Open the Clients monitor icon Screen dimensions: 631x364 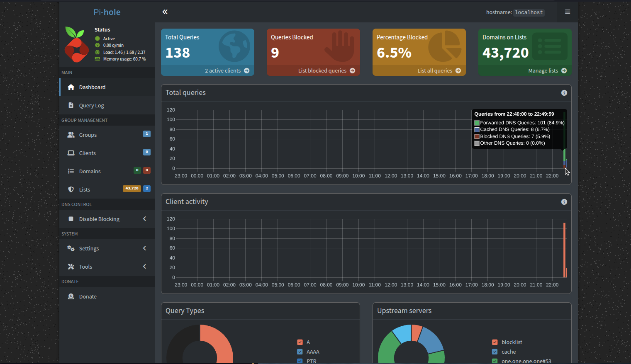(x=71, y=153)
